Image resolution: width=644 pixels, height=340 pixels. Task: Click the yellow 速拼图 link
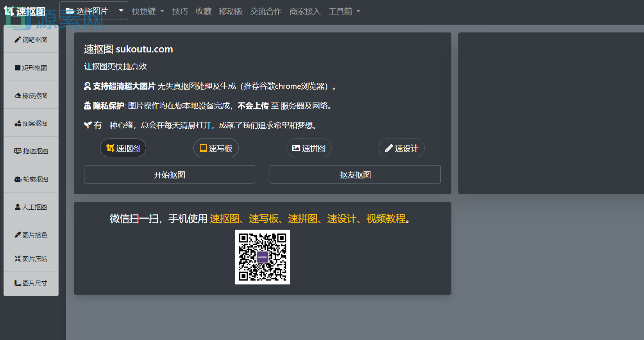tap(303, 218)
